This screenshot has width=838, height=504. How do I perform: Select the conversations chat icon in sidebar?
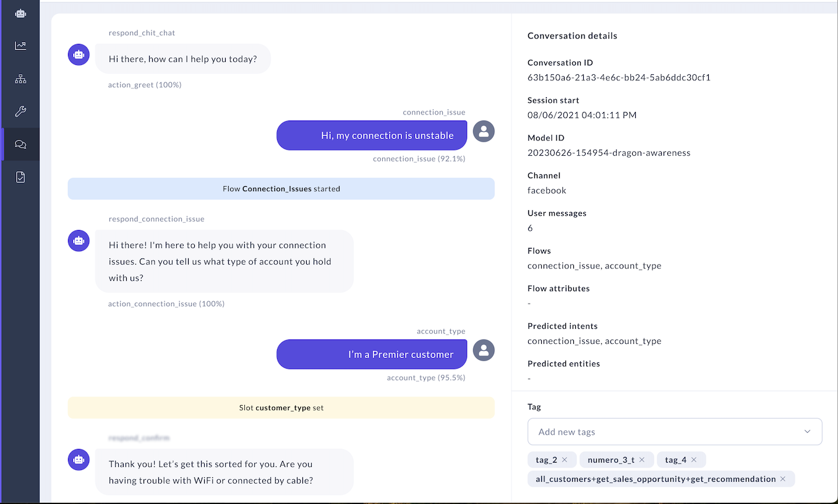click(20, 144)
